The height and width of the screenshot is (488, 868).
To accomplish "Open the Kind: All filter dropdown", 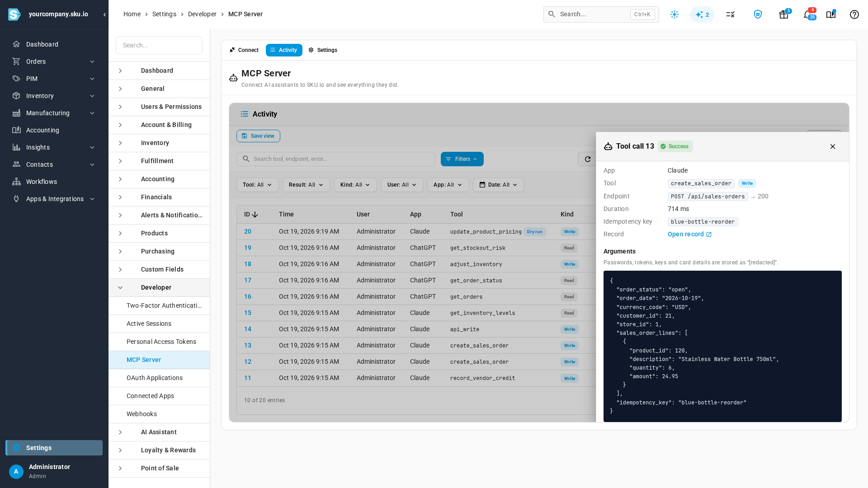I will 355,185.
